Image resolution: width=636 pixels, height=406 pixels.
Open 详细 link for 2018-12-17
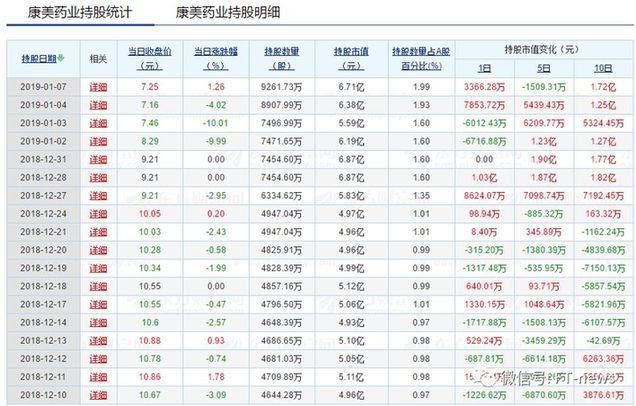pyautogui.click(x=98, y=305)
